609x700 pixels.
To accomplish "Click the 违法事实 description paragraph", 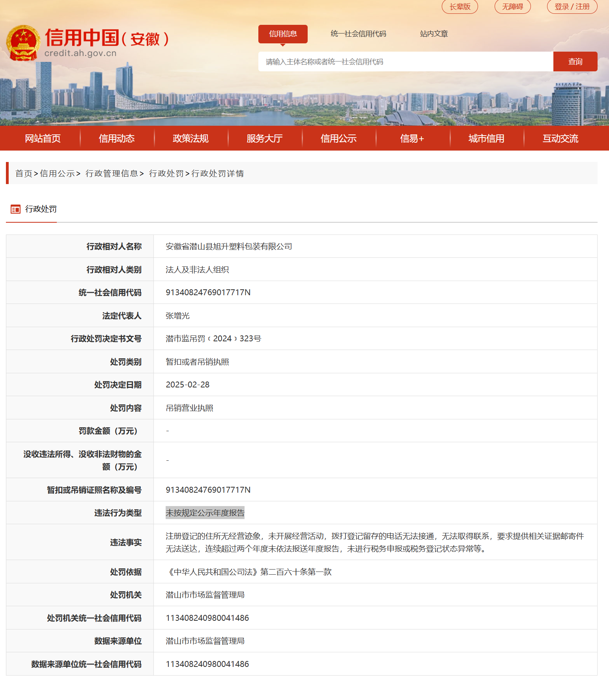I will point(375,542).
